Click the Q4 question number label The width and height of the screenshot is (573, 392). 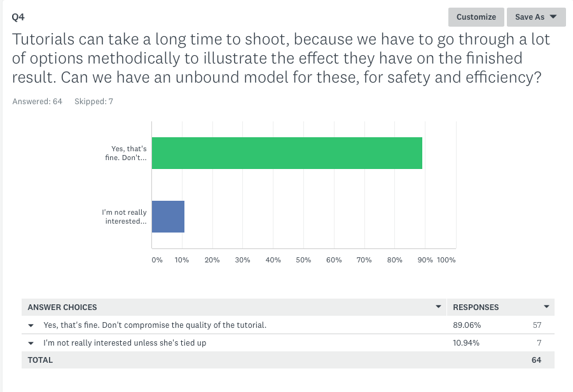click(x=18, y=17)
